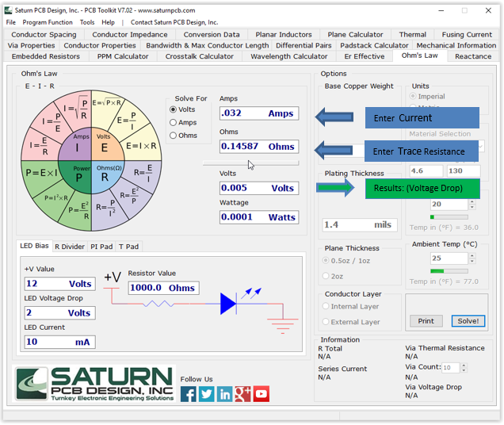The height and width of the screenshot is (425, 504).
Task: Click the LED Voltage Drop field
Action: (x=59, y=312)
